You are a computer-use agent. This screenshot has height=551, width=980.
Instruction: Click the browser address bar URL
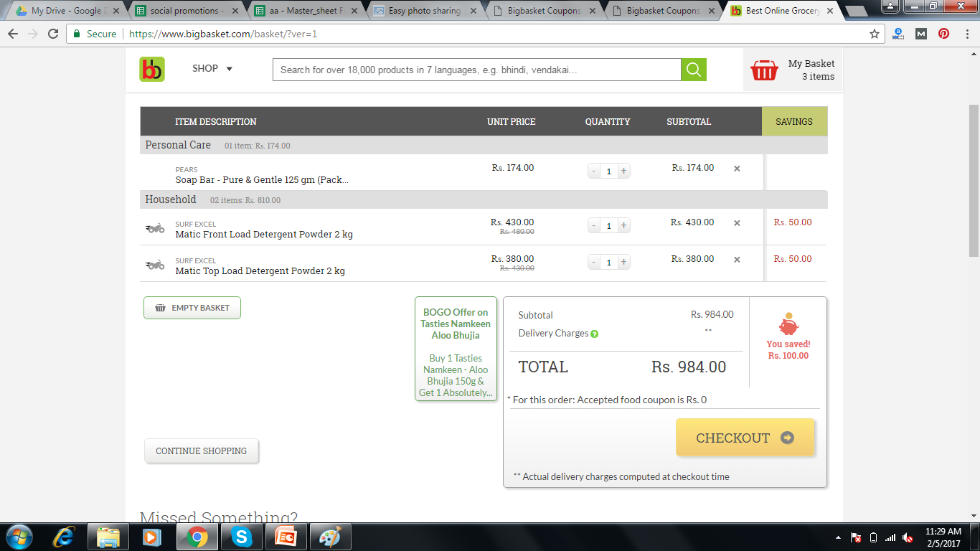click(222, 34)
